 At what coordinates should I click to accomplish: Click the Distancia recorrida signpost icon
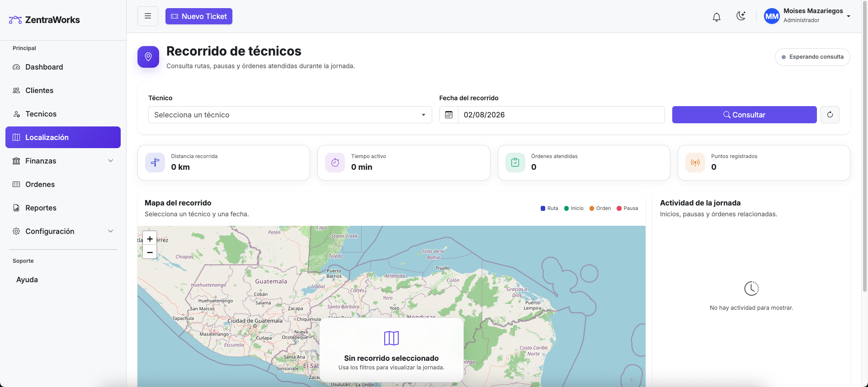pyautogui.click(x=155, y=163)
